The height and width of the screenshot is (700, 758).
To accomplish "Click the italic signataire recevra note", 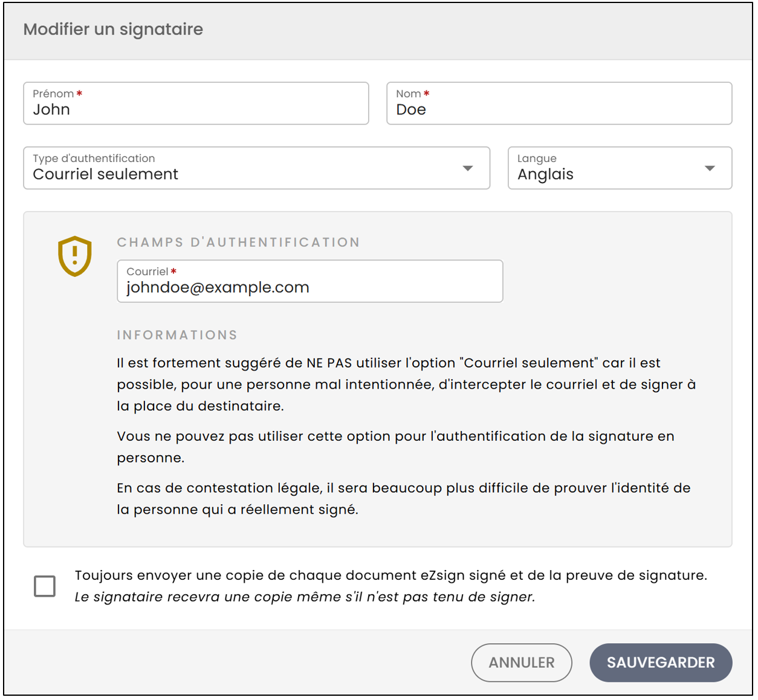I will tap(305, 597).
